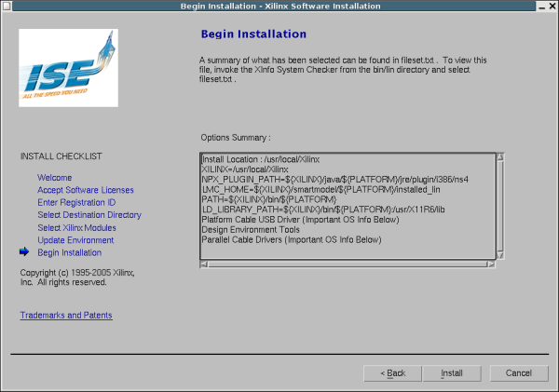Click Select Xilinx Modules checklist step

pos(76,227)
